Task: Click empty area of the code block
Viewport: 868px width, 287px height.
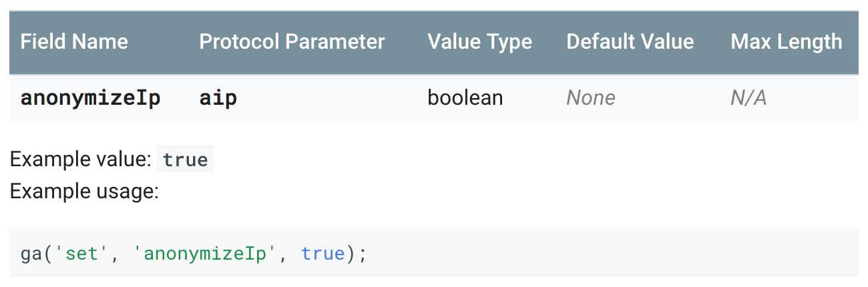Action: [x=601, y=254]
